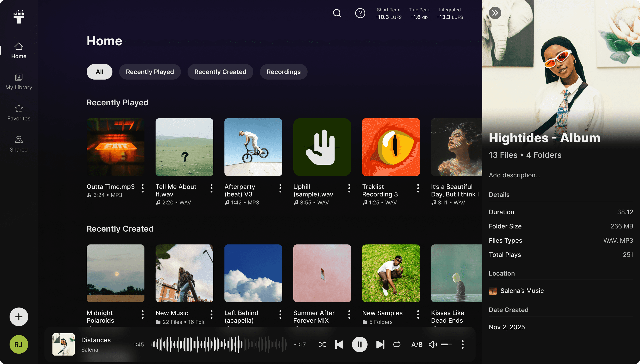Screen dimensions: 640x364
Task: Open the Salena's Music location link
Action: pos(522,291)
